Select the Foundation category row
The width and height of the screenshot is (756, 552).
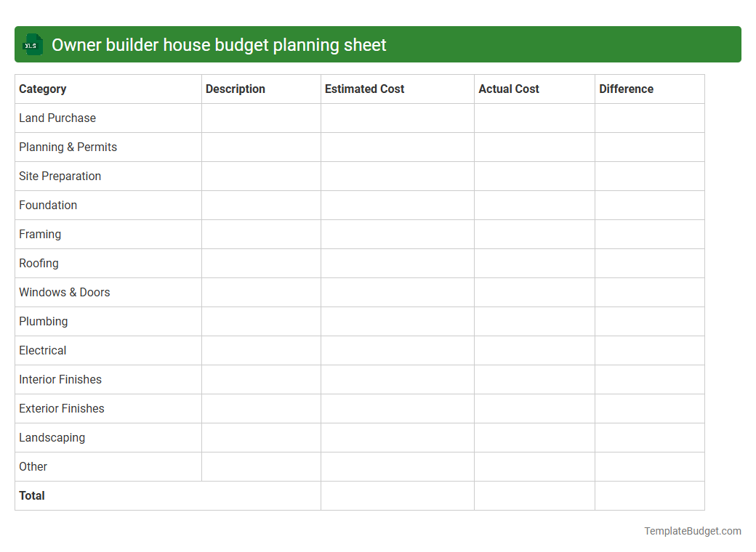pos(48,205)
